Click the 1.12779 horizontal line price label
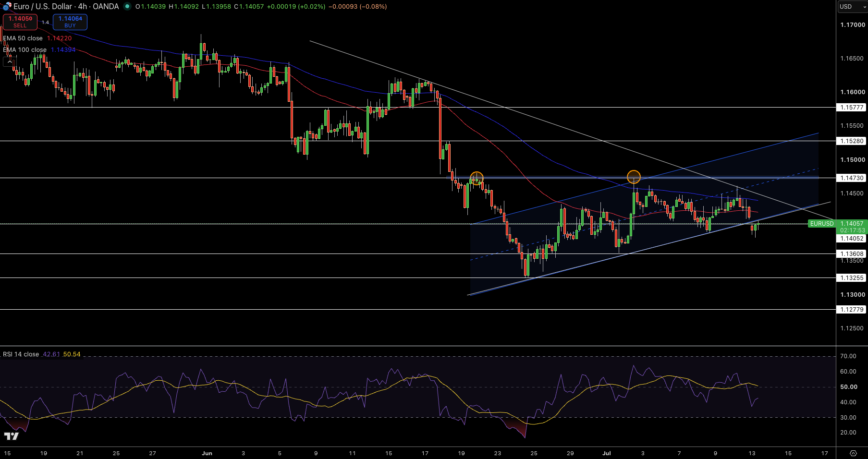This screenshot has width=868, height=459. (852, 310)
